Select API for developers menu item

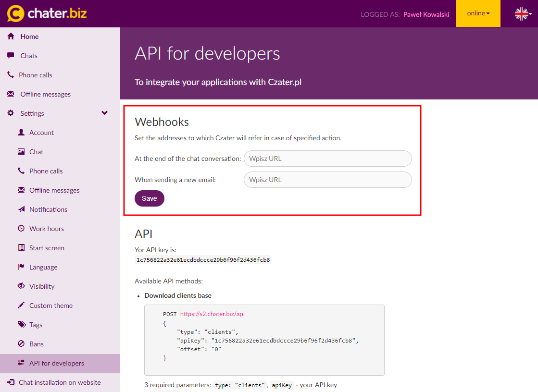[x=60, y=363]
